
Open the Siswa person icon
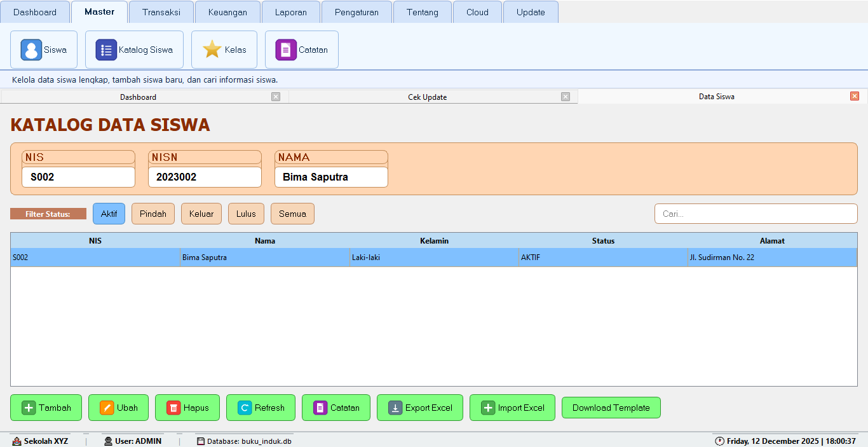click(31, 50)
